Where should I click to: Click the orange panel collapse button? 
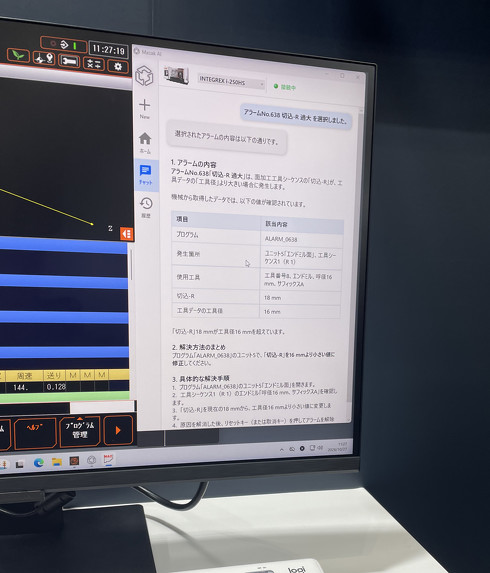(126, 234)
